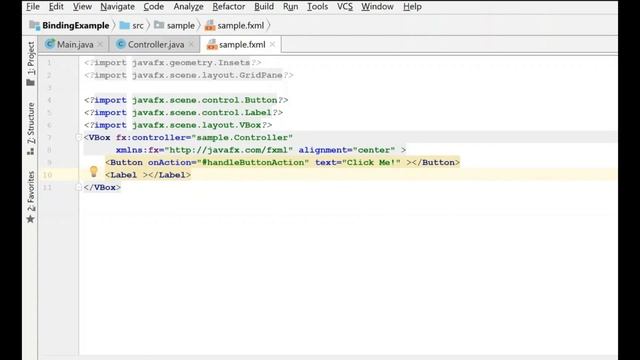Click the fxml file icon in breadcrumb

click(x=210, y=25)
